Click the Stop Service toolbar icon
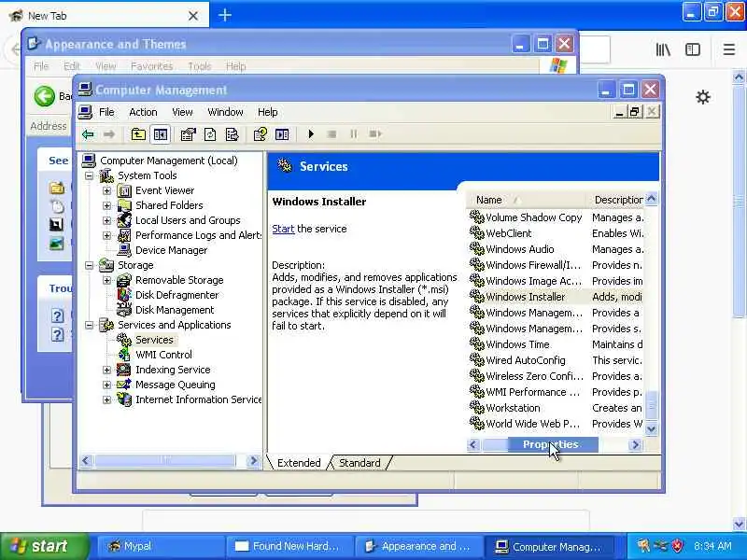 coord(332,134)
